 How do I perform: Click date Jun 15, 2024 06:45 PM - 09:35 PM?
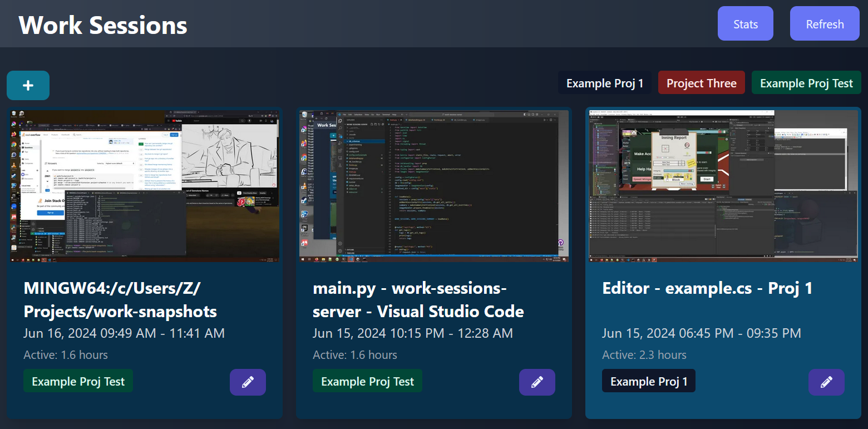pos(702,333)
